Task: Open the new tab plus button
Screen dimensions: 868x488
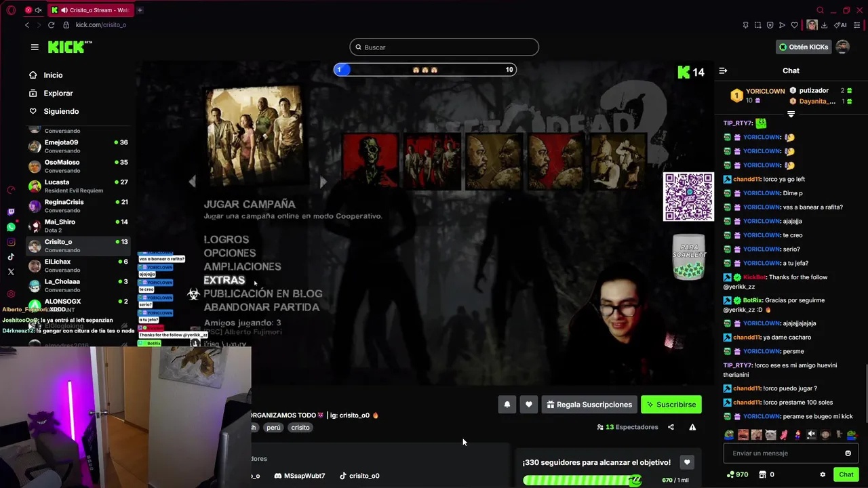Action: click(140, 10)
